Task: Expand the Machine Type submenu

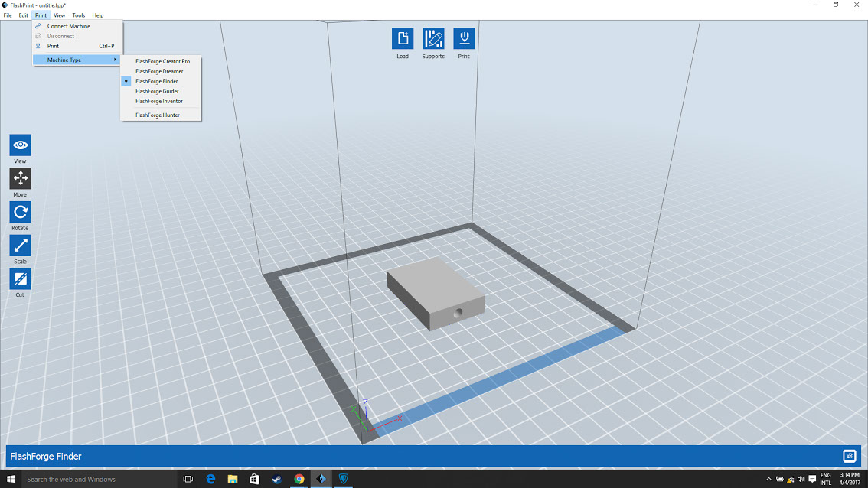Action: (x=77, y=60)
